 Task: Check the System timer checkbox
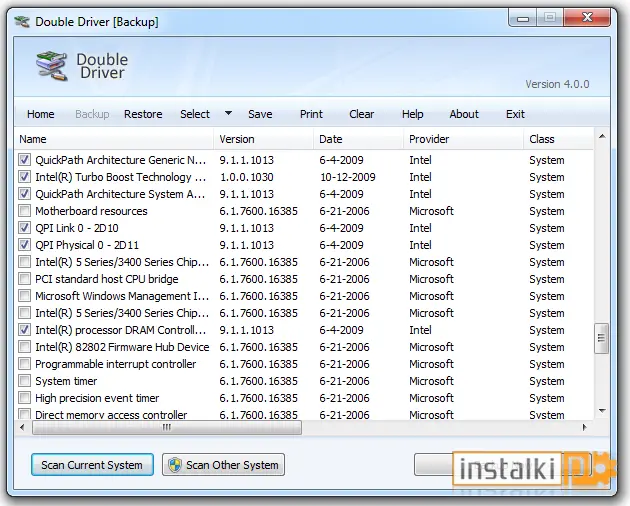(x=24, y=381)
